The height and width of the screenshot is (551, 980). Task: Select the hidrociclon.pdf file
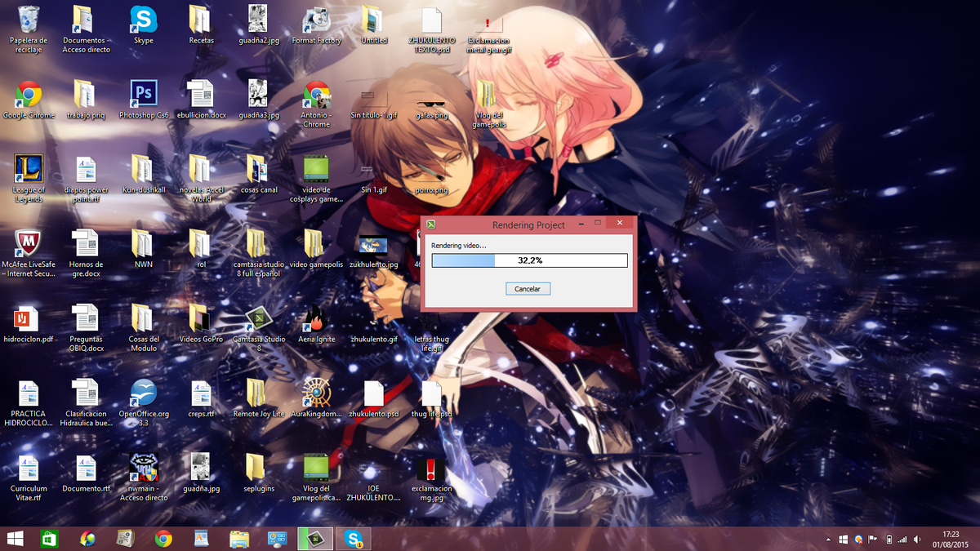pyautogui.click(x=29, y=323)
